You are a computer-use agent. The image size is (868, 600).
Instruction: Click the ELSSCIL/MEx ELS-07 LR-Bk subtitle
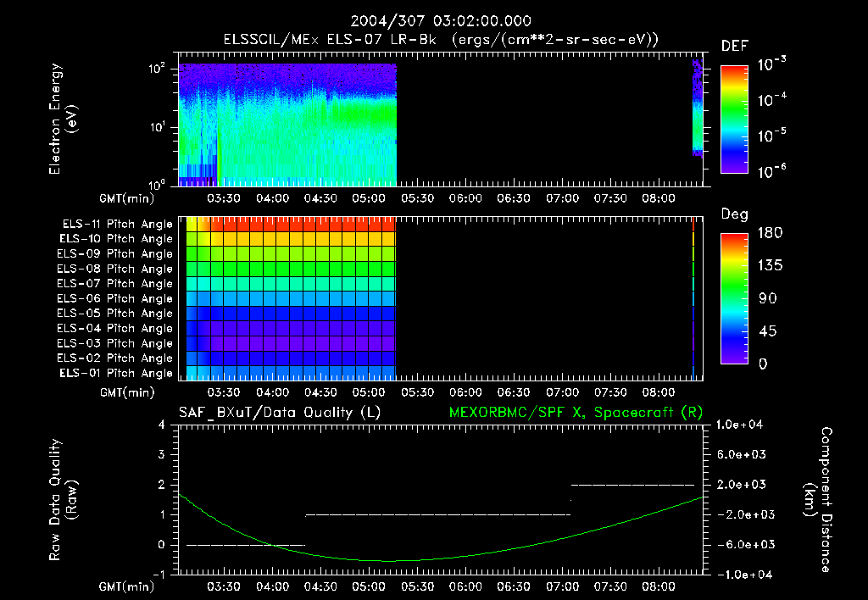point(330,40)
